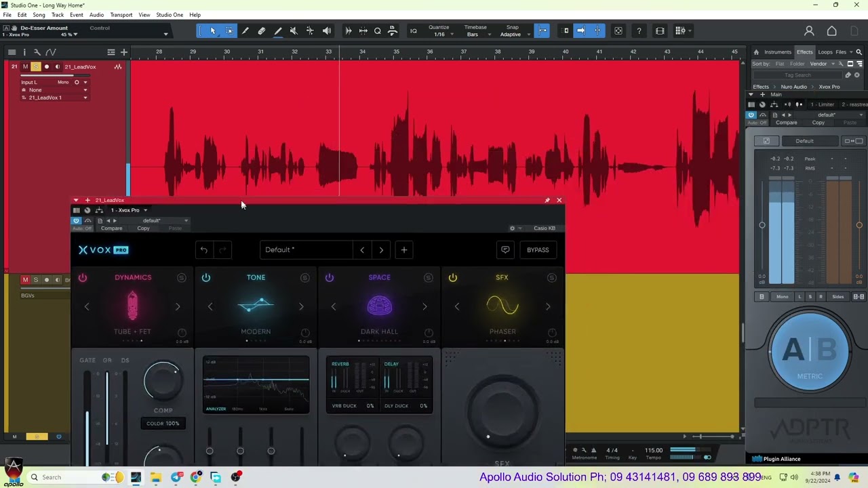Toggle the Dynamics module power button
This screenshot has width=868, height=488.
pos(83,278)
